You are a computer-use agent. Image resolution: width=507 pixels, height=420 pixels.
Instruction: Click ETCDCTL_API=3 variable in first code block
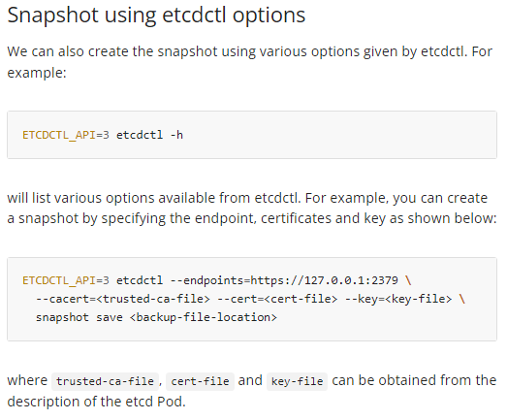click(x=66, y=135)
